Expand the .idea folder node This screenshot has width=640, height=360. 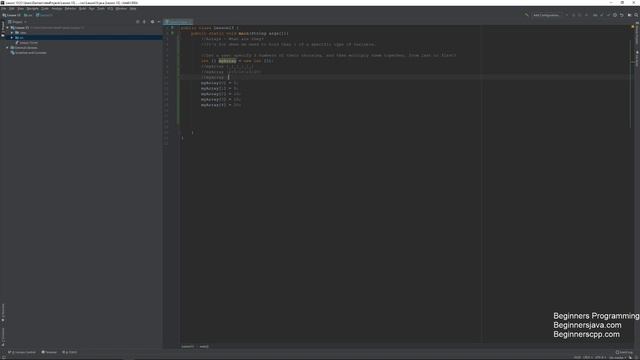tap(12, 33)
